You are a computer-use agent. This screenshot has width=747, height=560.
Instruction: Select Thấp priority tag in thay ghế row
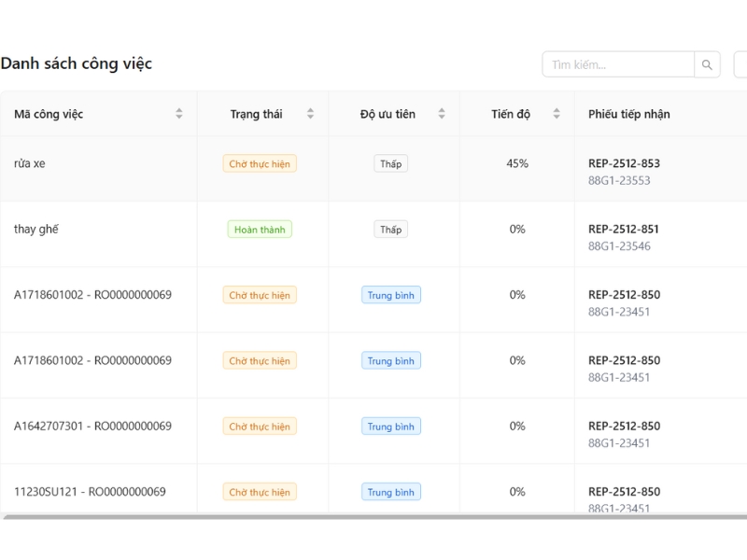[390, 230]
